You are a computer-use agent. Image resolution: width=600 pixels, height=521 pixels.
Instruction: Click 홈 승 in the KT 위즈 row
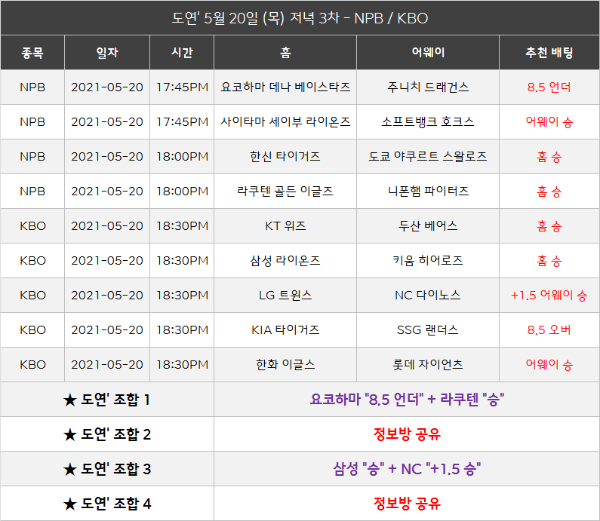[x=549, y=226]
